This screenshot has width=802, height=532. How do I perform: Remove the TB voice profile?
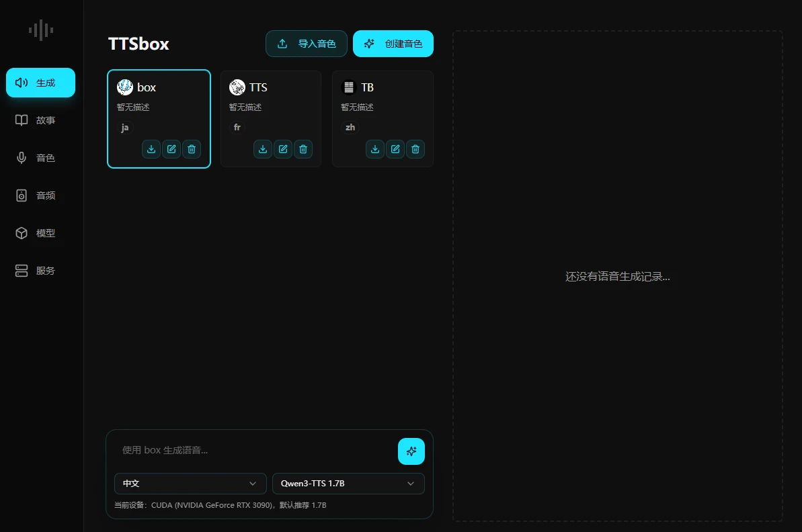click(415, 149)
